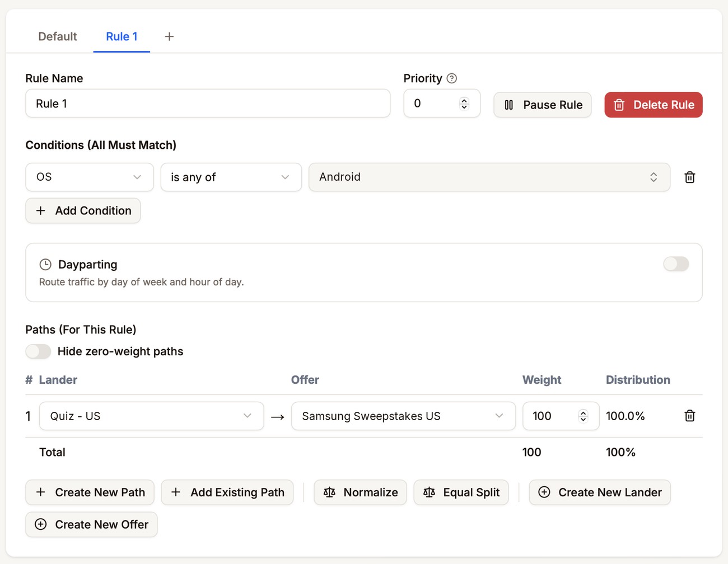Click the Pause Rule button
The width and height of the screenshot is (728, 564).
tap(543, 105)
